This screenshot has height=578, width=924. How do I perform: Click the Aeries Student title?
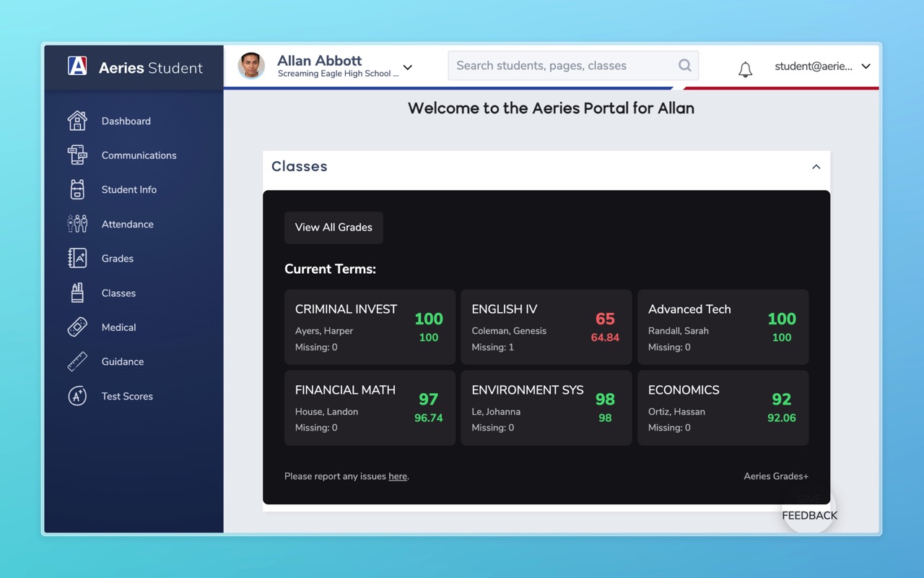150,68
